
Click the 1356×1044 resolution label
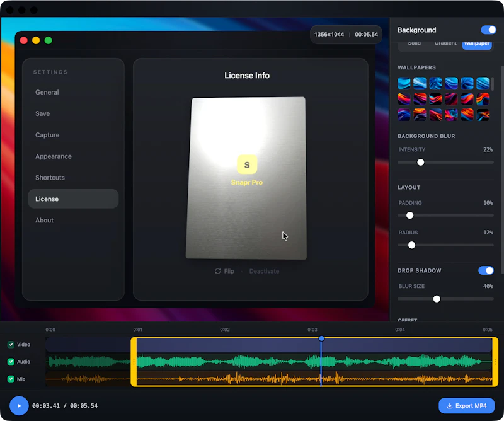tap(329, 35)
